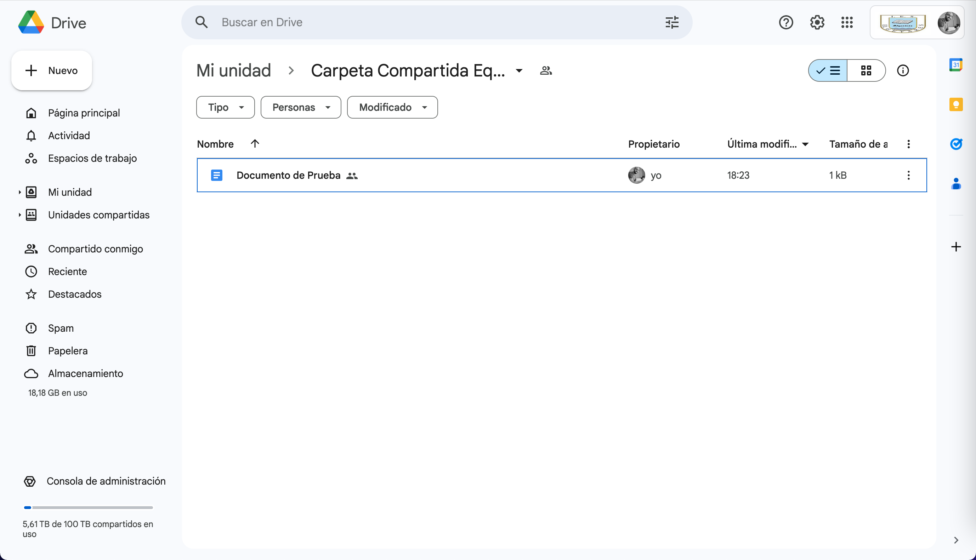976x560 pixels.
Task: Switch to list view layout
Action: 828,71
